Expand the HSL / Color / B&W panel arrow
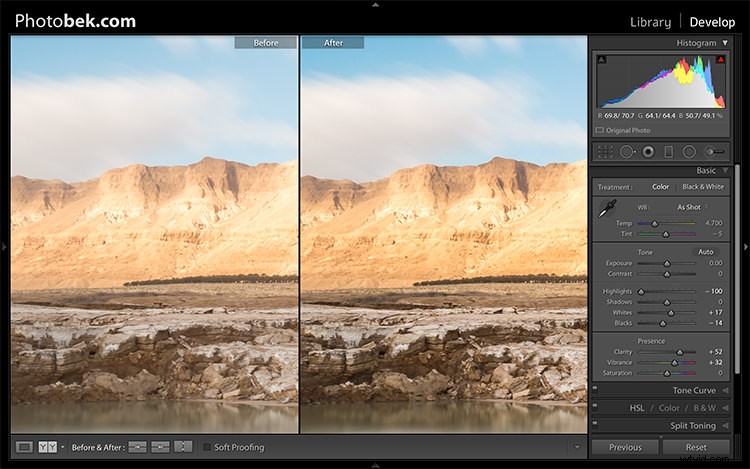The height and width of the screenshot is (469, 750). coord(725,408)
